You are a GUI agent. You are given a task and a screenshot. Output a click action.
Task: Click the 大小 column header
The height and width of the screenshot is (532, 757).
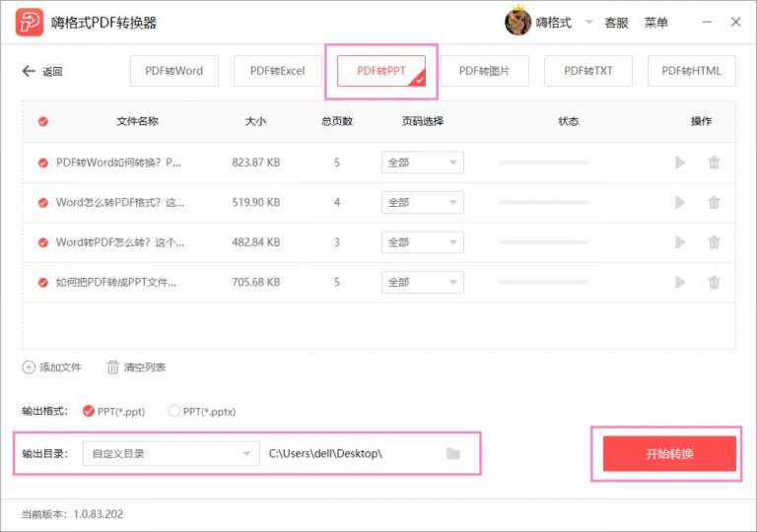point(255,121)
